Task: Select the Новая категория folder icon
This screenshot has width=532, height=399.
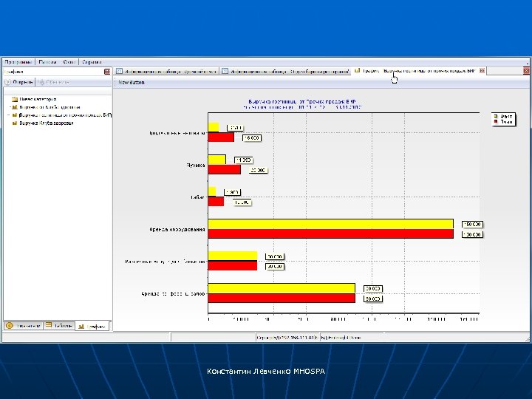Action: click(15, 100)
